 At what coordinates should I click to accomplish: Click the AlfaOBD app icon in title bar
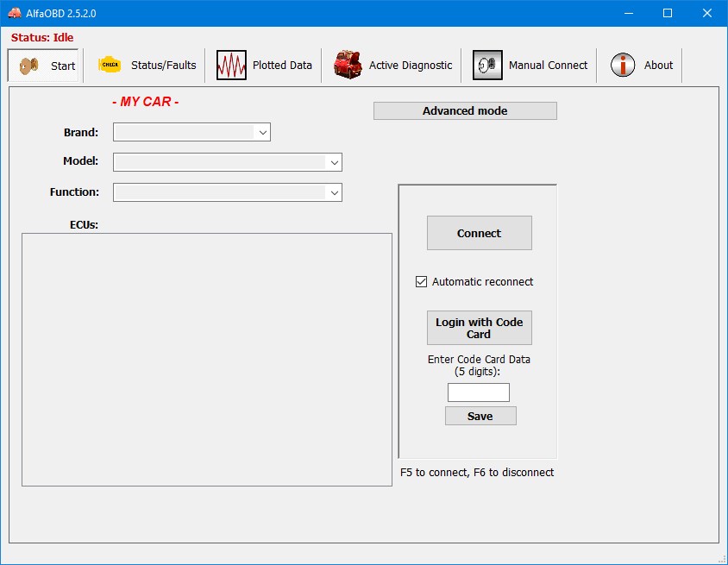(15, 13)
